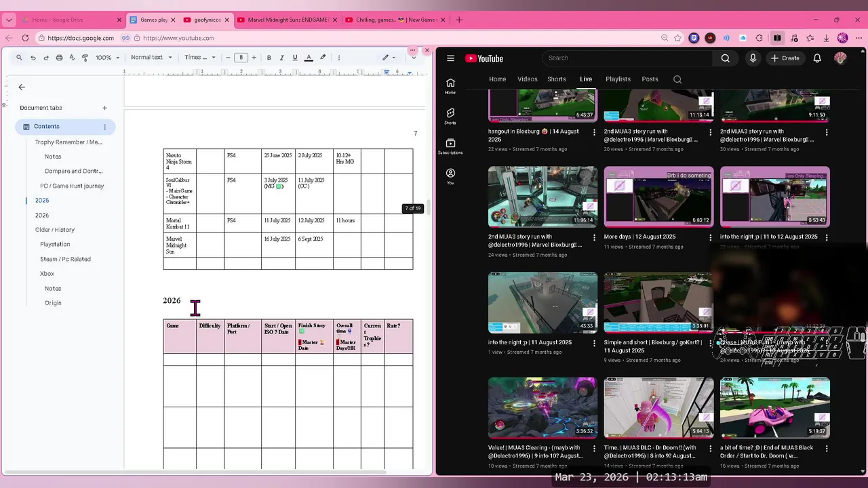Open the browser extensions puzzle icon
The width and height of the screenshot is (868, 488).
click(759, 38)
